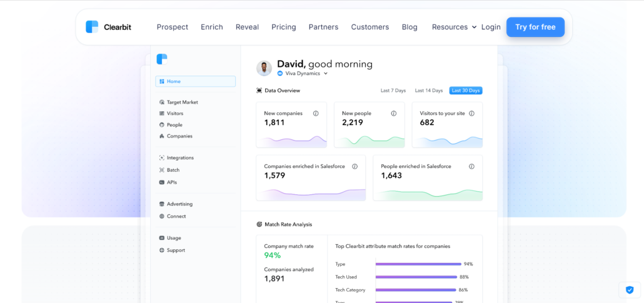Click the People sidebar icon
This screenshot has width=644, height=303.
pyautogui.click(x=162, y=125)
